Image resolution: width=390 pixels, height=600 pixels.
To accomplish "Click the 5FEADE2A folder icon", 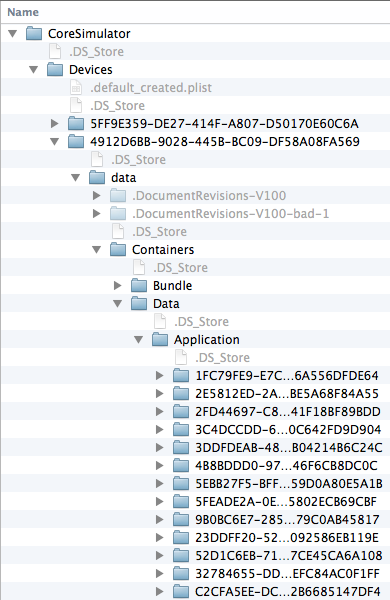I will 181,501.
